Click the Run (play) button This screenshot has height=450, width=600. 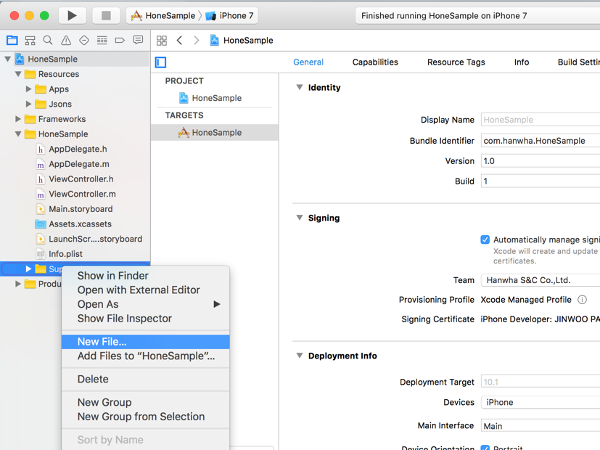point(72,16)
